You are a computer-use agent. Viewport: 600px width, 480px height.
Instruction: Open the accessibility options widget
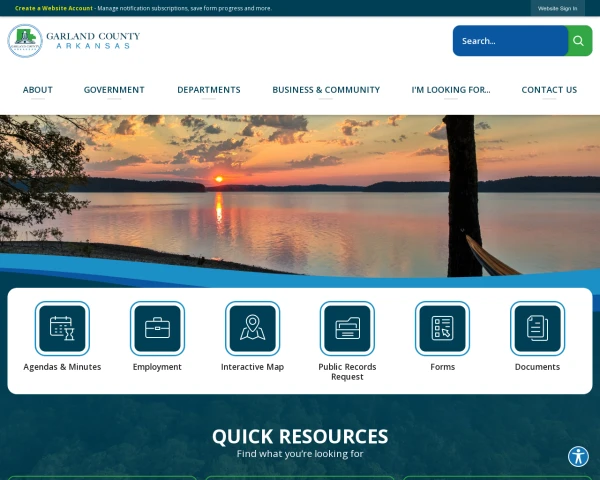pos(578,456)
